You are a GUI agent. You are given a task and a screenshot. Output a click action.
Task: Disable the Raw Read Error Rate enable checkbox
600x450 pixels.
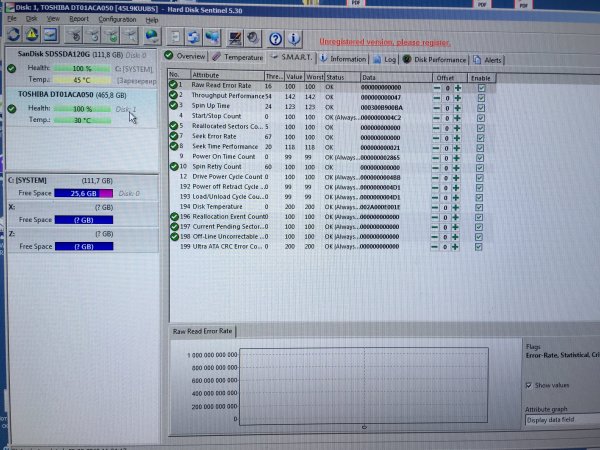click(x=481, y=88)
